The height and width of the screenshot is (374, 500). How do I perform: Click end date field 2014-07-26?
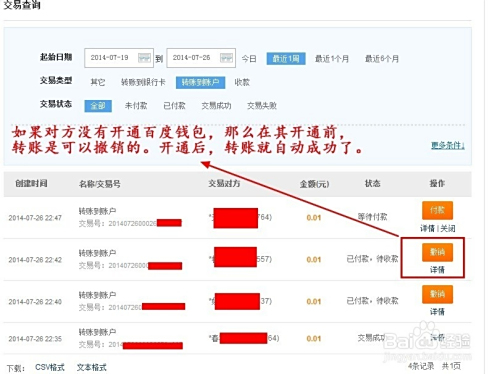201,58
